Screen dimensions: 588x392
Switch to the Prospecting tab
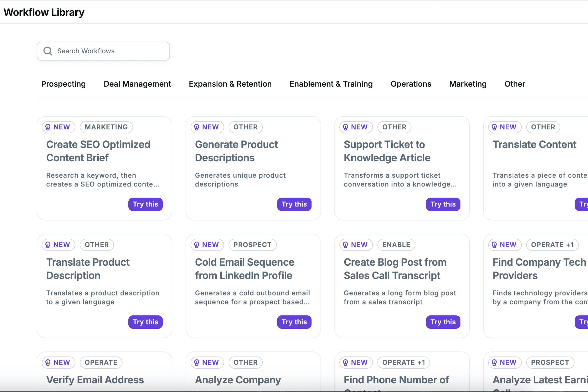click(x=63, y=84)
